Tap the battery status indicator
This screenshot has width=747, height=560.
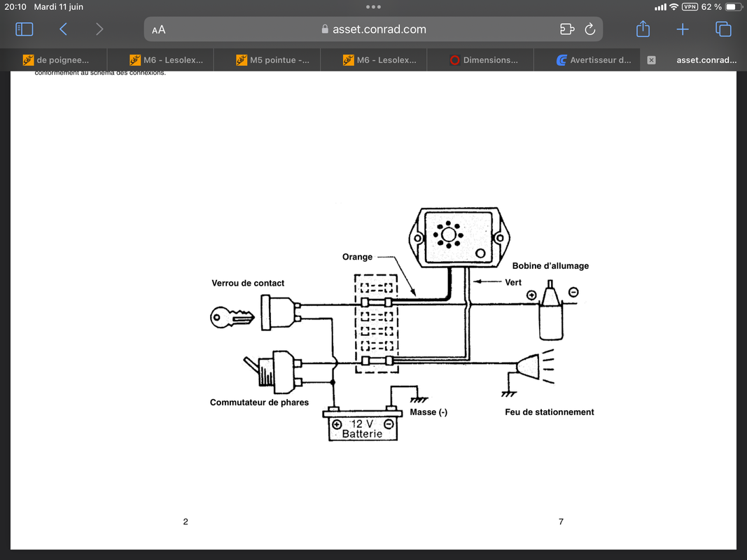click(x=733, y=7)
